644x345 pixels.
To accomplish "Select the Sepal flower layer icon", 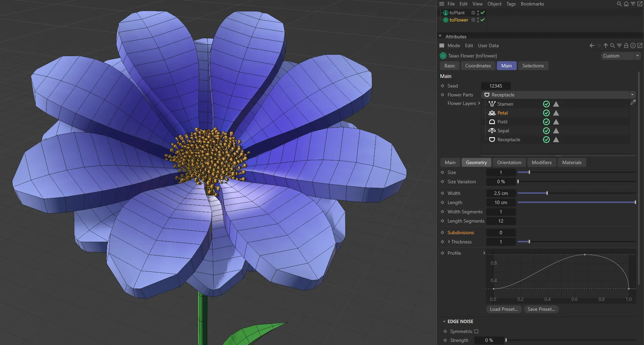I will coord(492,131).
